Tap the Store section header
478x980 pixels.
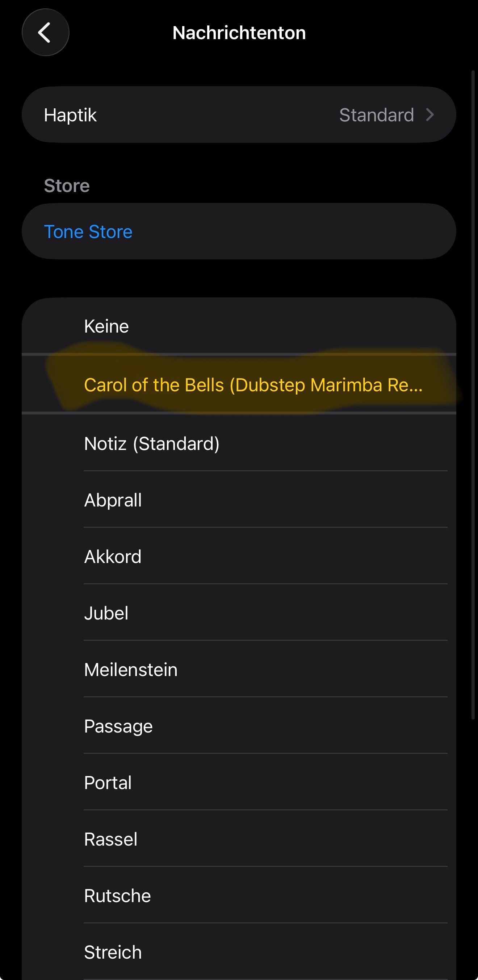[67, 185]
